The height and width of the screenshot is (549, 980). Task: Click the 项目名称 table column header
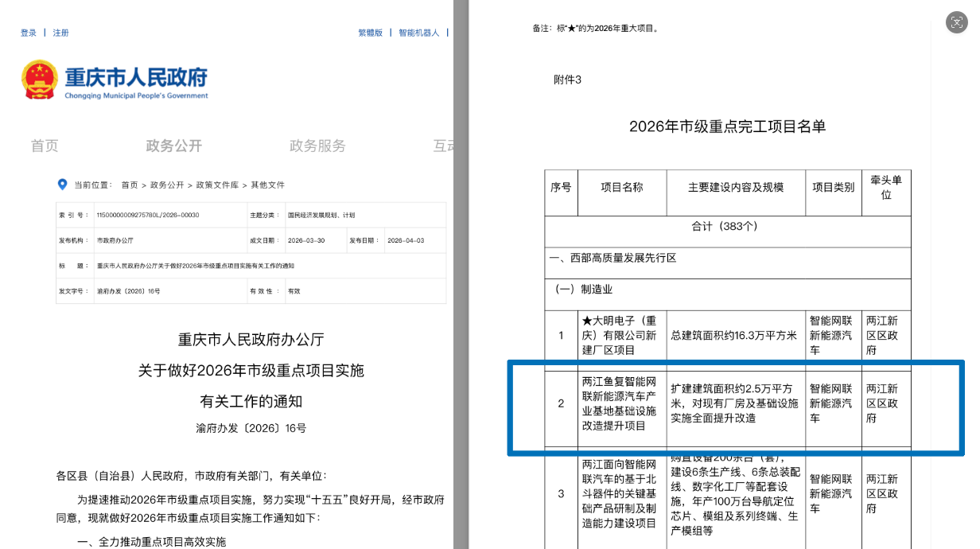621,187
